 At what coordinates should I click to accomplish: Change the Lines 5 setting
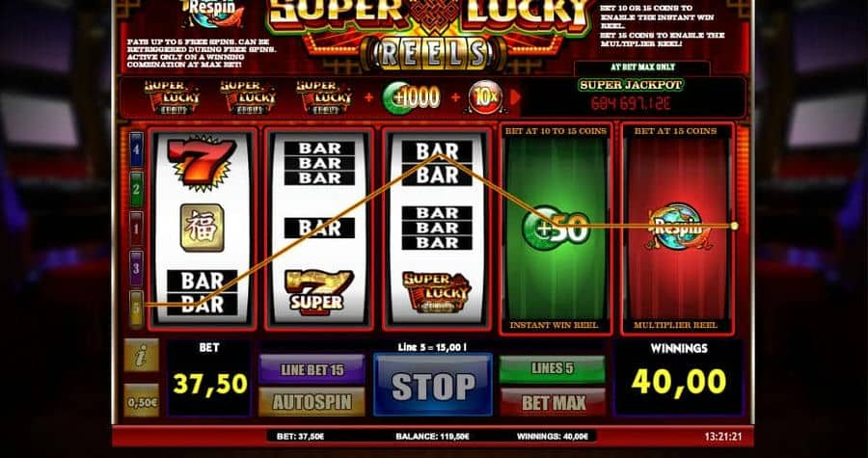552,369
